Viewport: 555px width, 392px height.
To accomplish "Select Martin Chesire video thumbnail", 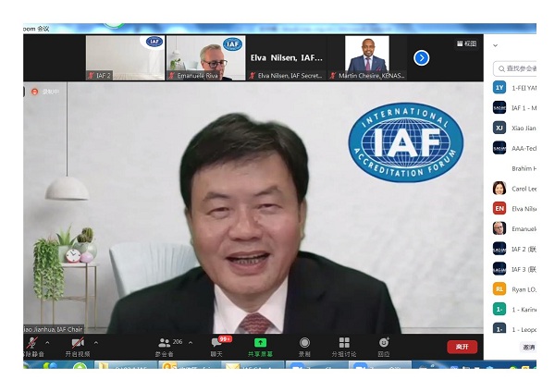I will 367,57.
